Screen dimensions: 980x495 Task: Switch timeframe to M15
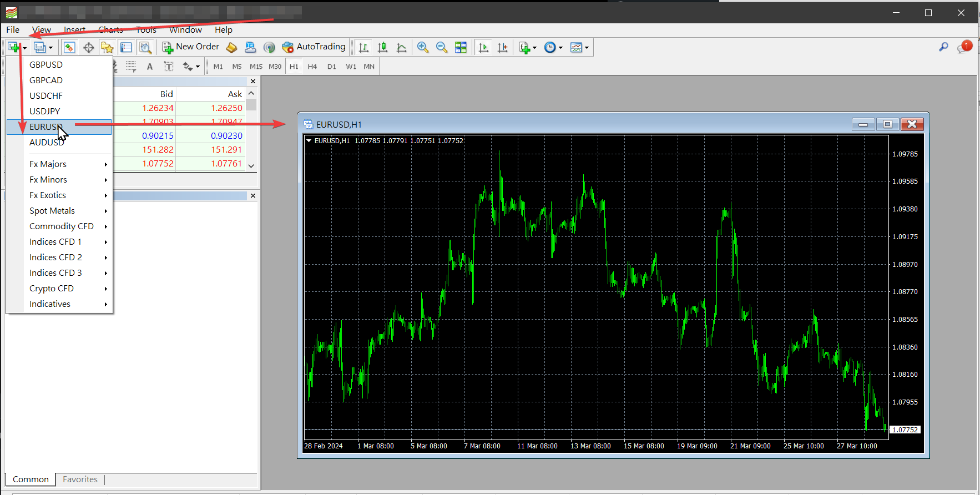click(256, 67)
